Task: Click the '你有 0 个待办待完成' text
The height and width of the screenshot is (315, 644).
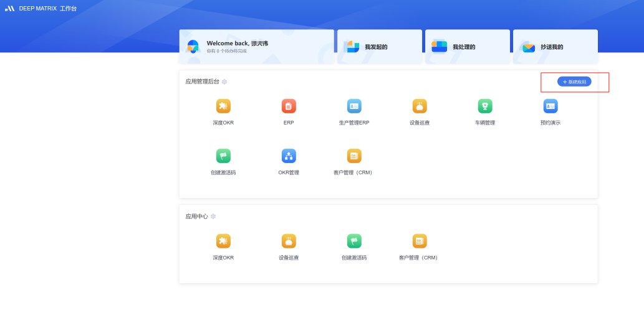Action: [x=227, y=51]
